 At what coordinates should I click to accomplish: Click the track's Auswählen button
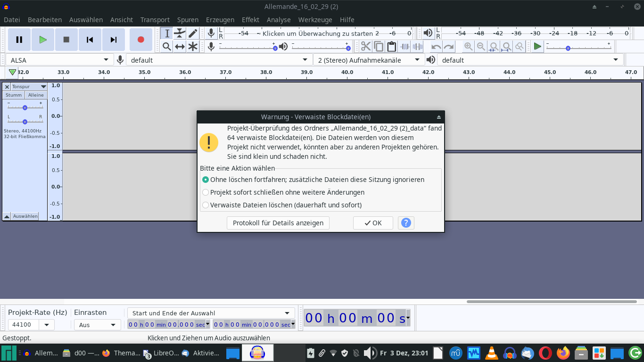25,216
